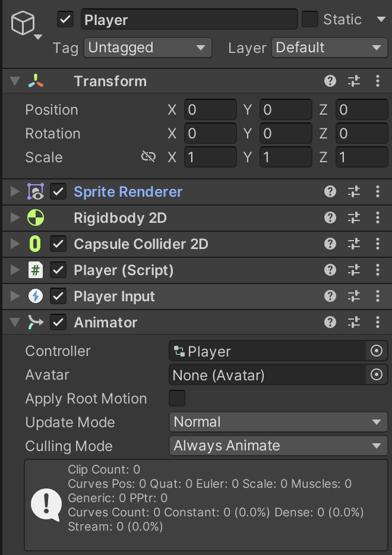Open the Animator component help icon
392x555 pixels.
coord(330,322)
